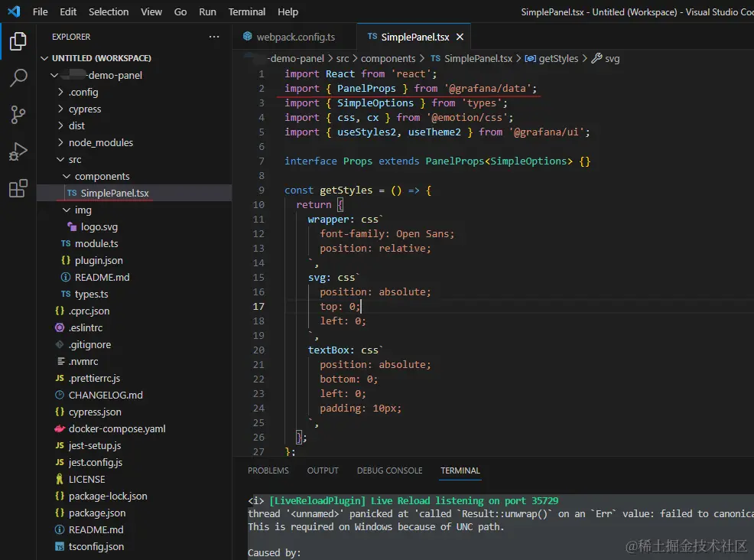Collapse the UNTITLED (WORKSPACE) section
This screenshot has height=560, width=754.
click(x=101, y=58)
